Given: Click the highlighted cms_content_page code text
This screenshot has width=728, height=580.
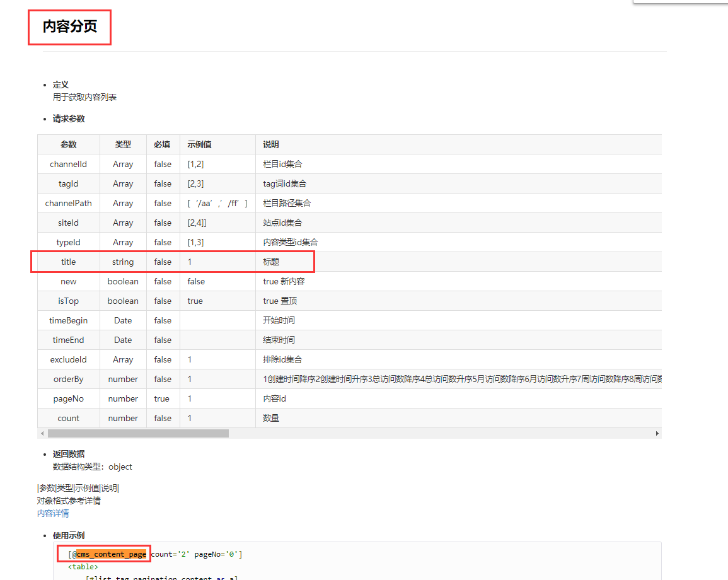Looking at the screenshot, I should tap(112, 554).
